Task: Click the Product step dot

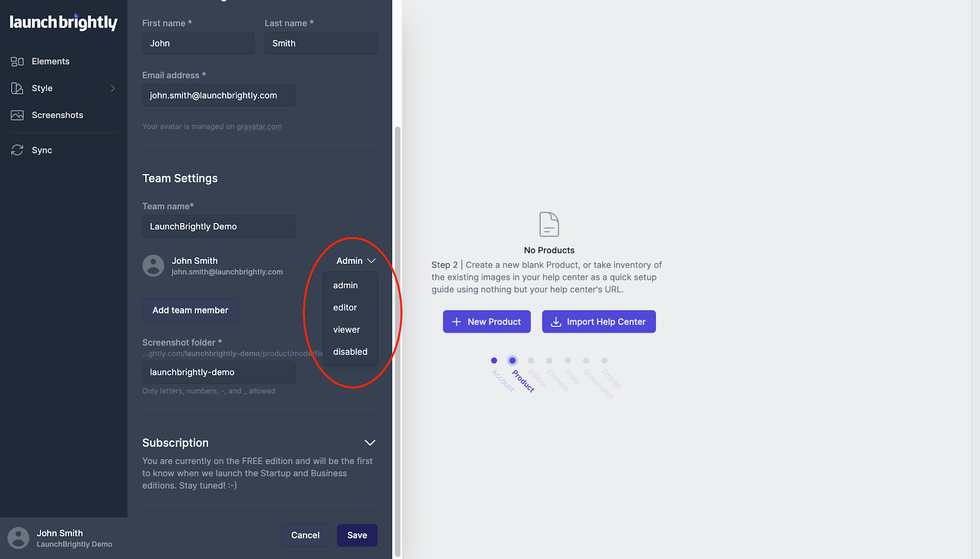Action: (x=513, y=361)
